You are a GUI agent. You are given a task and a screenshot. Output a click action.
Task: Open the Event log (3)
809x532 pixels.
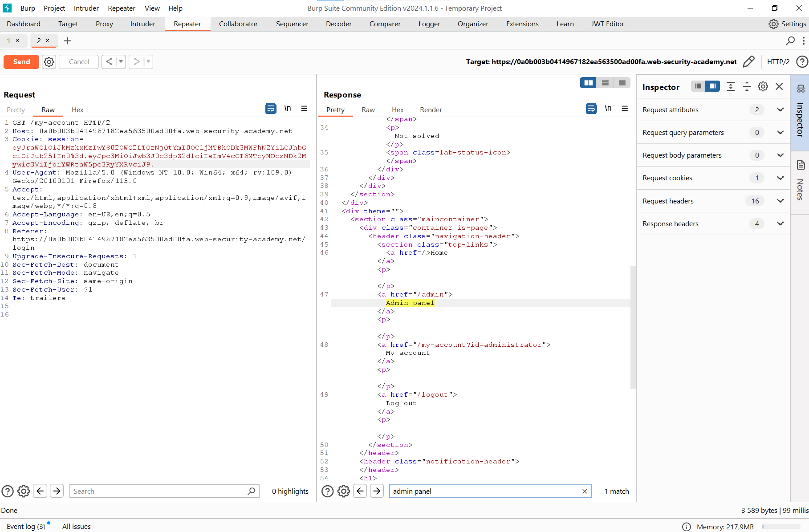[26, 527]
